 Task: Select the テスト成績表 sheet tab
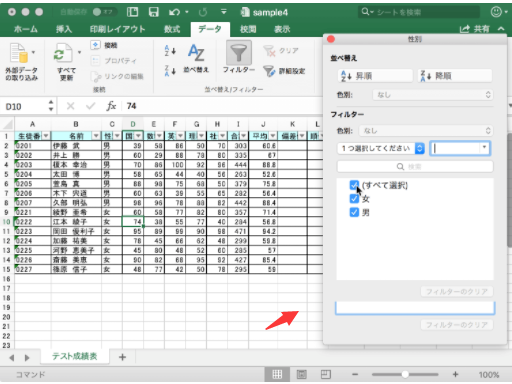tap(75, 356)
